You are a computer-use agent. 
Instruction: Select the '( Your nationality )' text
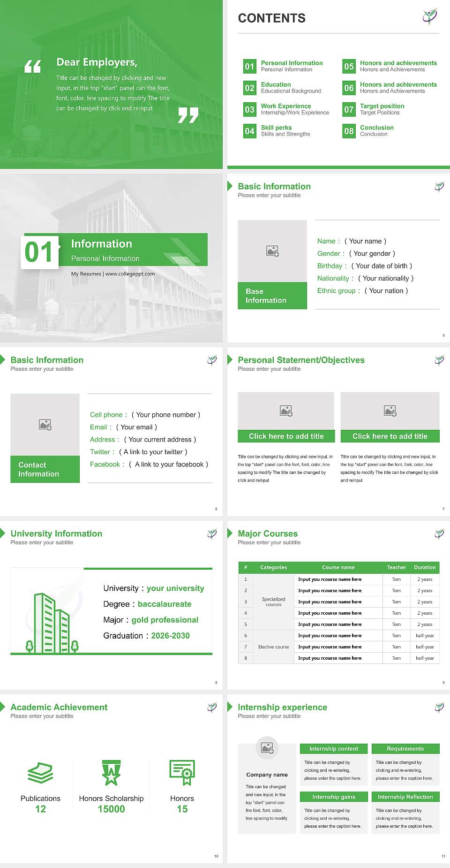click(385, 278)
